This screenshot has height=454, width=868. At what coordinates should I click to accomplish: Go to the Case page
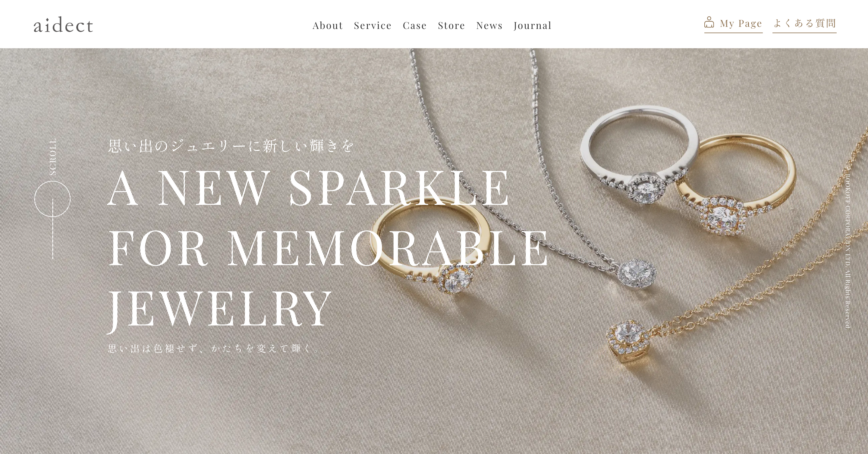pos(415,25)
